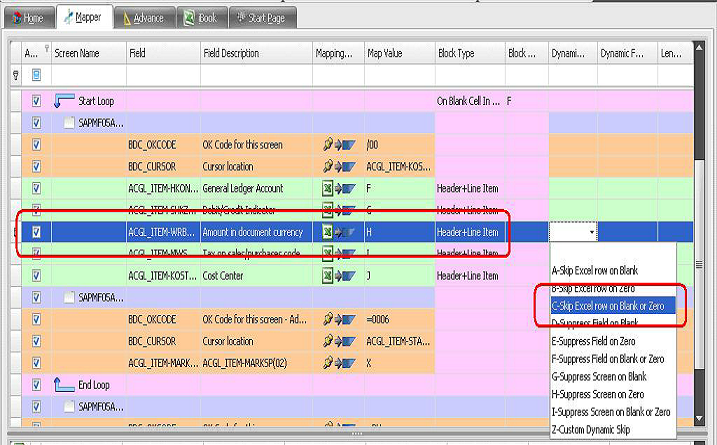Image resolution: width=717 pixels, height=445 pixels.
Task: Choose A-Skip Excel row on Blank
Action: pos(594,270)
